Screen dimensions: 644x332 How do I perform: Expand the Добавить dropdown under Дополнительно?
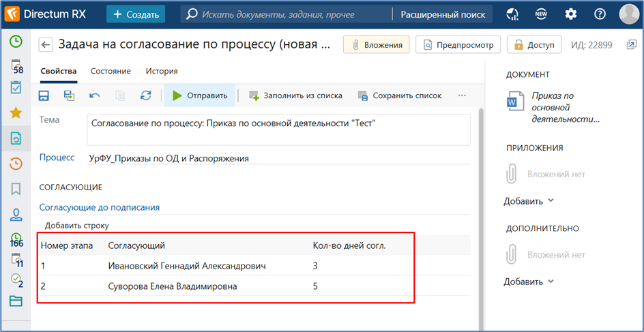[x=529, y=282]
